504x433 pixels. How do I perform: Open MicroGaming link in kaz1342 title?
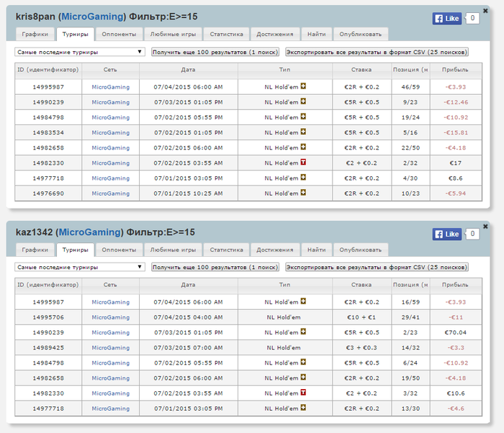pyautogui.click(x=90, y=232)
